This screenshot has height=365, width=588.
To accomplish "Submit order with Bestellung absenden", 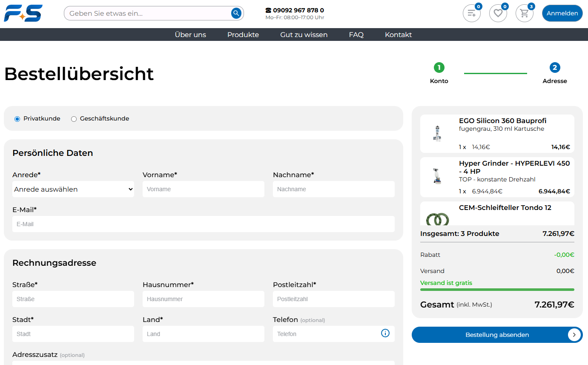I will pos(497,335).
